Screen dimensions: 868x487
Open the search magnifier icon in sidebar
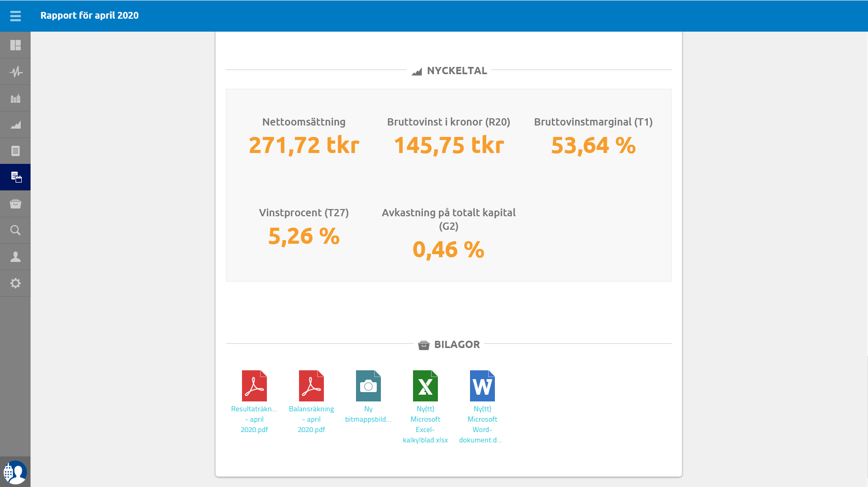coord(16,230)
